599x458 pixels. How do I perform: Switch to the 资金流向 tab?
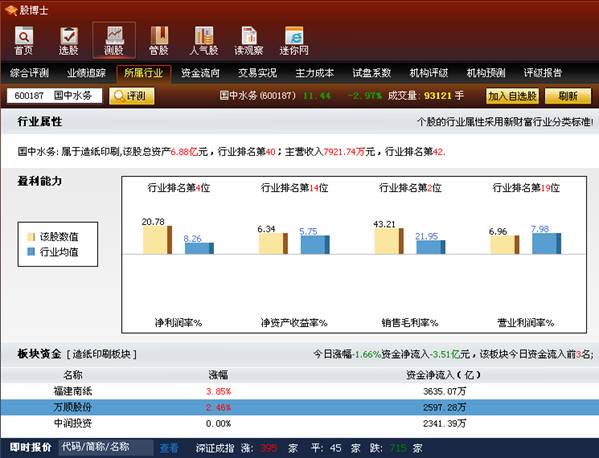click(x=200, y=73)
